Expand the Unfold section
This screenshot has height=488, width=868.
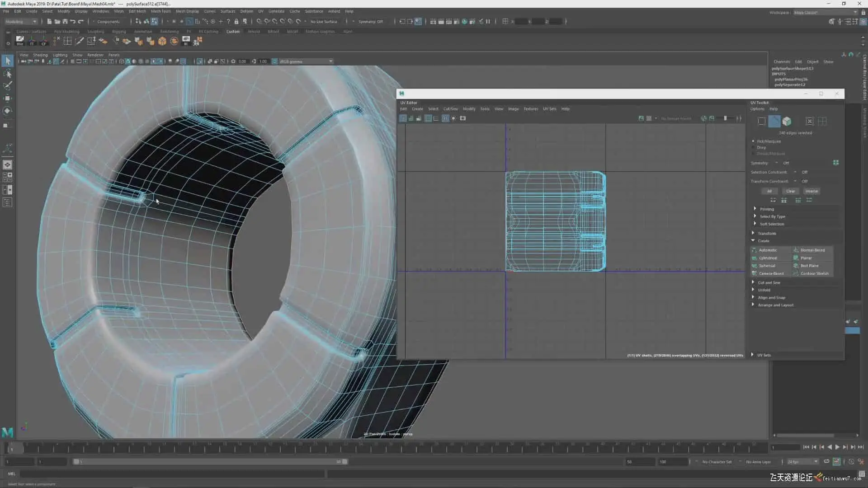pos(764,290)
